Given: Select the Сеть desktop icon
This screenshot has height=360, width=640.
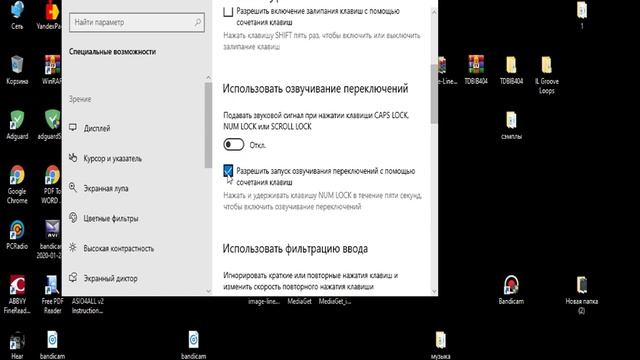Looking at the screenshot, I should pyautogui.click(x=17, y=15).
